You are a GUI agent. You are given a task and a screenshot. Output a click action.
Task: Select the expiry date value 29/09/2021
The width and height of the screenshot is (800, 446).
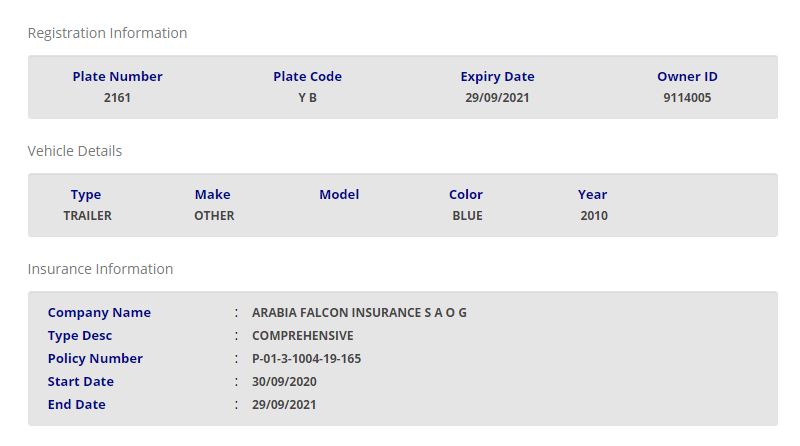click(497, 98)
